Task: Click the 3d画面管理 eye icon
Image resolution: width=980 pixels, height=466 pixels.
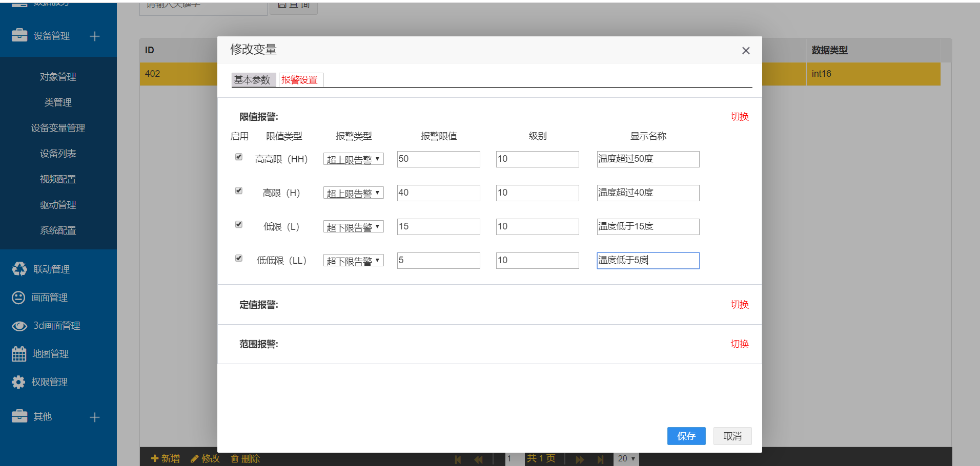Action: (19, 326)
